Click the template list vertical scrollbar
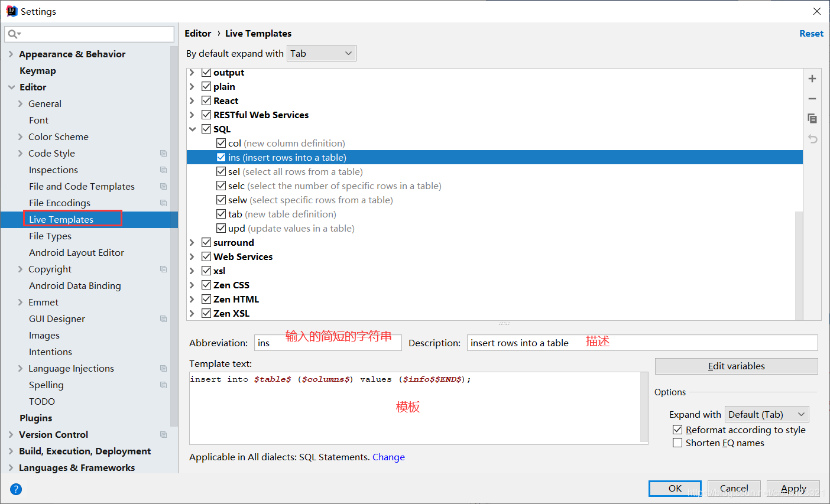This screenshot has height=504, width=830. (x=799, y=266)
